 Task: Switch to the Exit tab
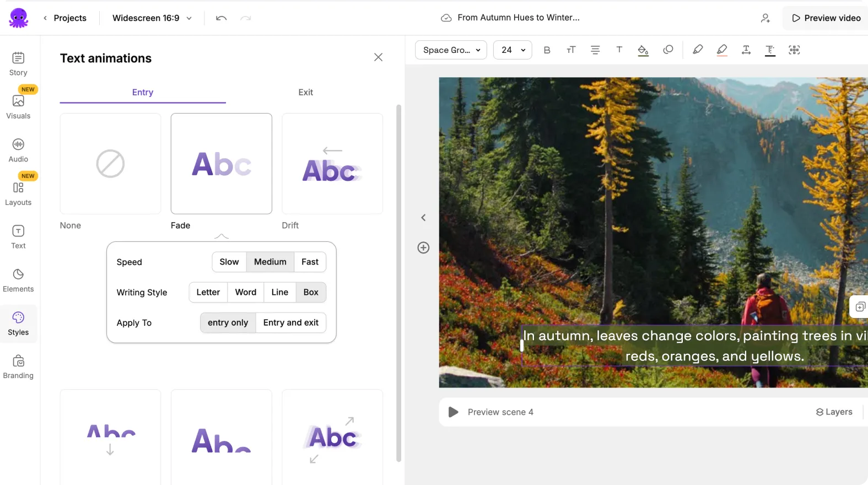pos(306,93)
